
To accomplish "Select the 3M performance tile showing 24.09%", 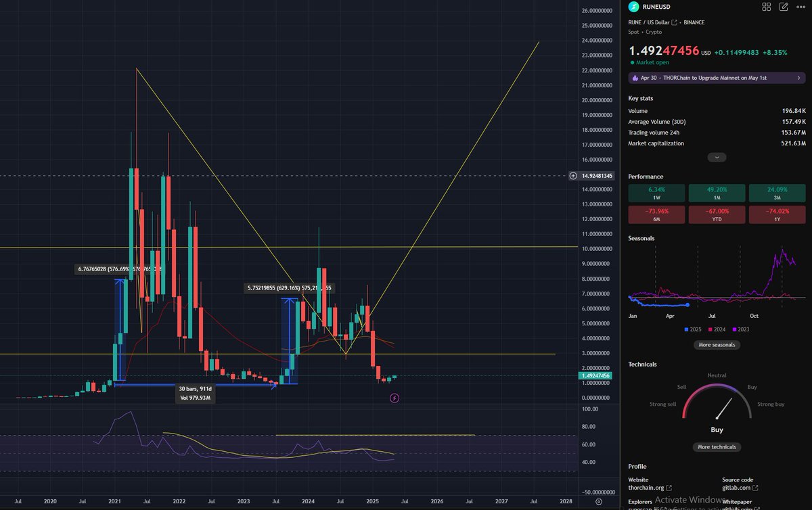I will tap(777, 193).
